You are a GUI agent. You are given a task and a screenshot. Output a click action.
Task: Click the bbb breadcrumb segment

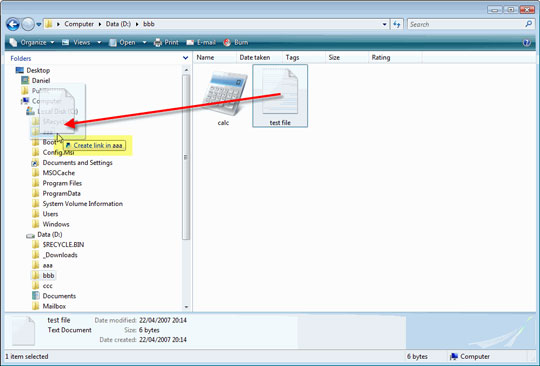coord(149,24)
